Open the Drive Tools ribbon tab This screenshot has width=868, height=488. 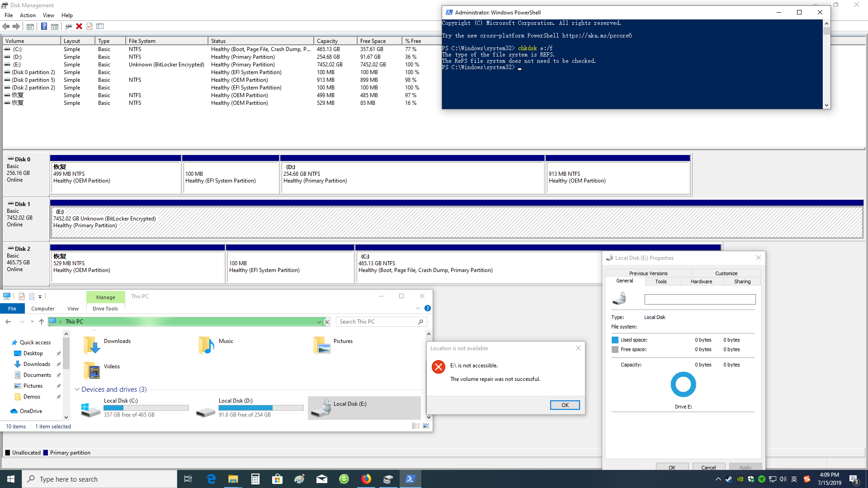[x=105, y=309]
